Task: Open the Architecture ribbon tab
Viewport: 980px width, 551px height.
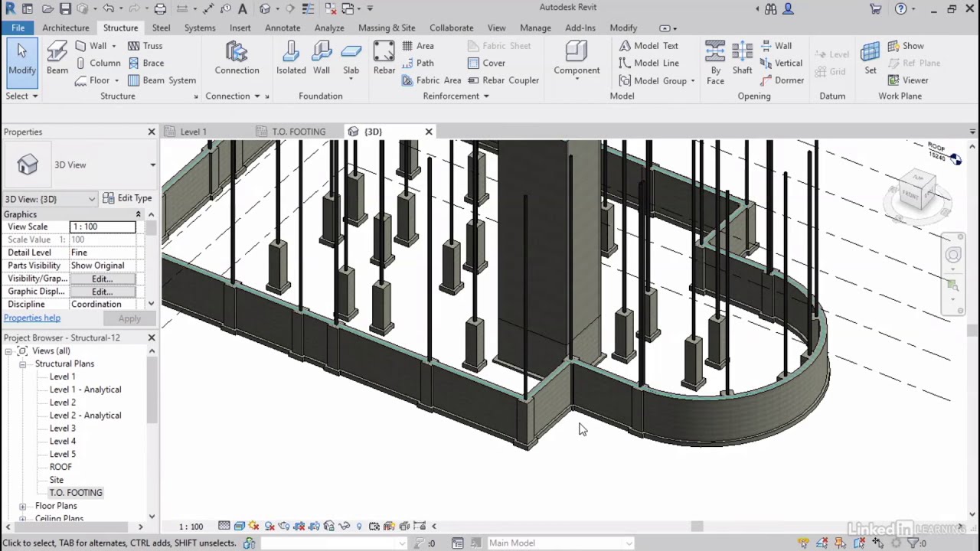Action: point(66,28)
